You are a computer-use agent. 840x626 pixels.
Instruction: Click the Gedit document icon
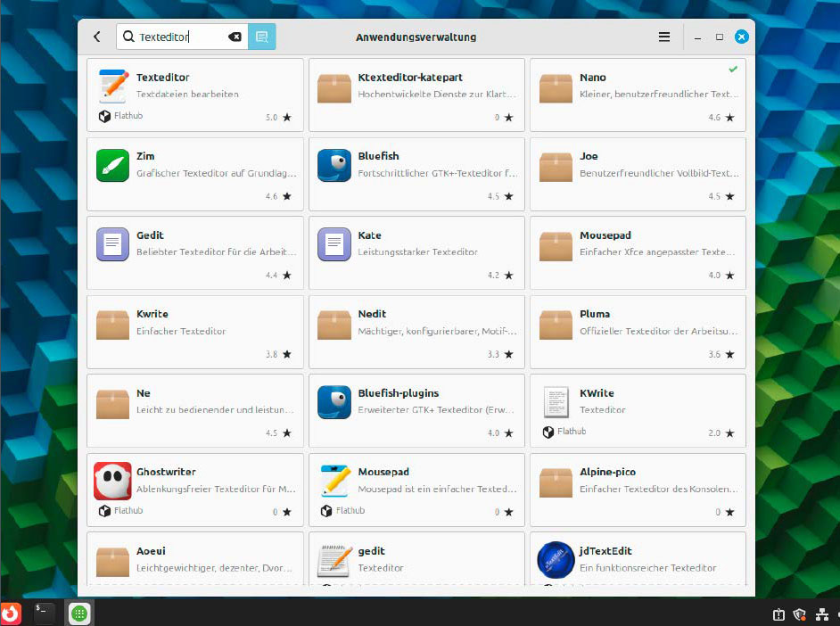click(x=112, y=244)
